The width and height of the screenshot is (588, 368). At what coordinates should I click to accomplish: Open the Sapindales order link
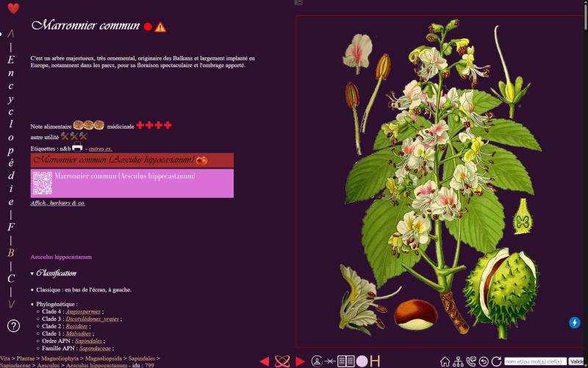(x=88, y=341)
